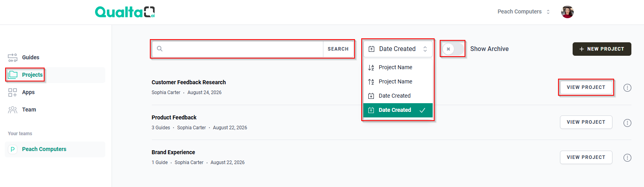This screenshot has width=644, height=187.
Task: Click '1 Guide' under Brand Experience
Action: tap(160, 162)
